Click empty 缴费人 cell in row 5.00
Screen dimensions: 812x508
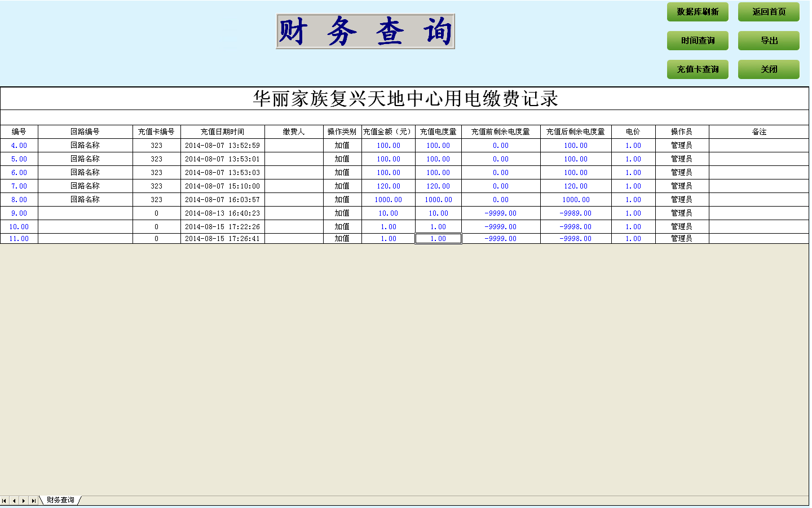[294, 159]
